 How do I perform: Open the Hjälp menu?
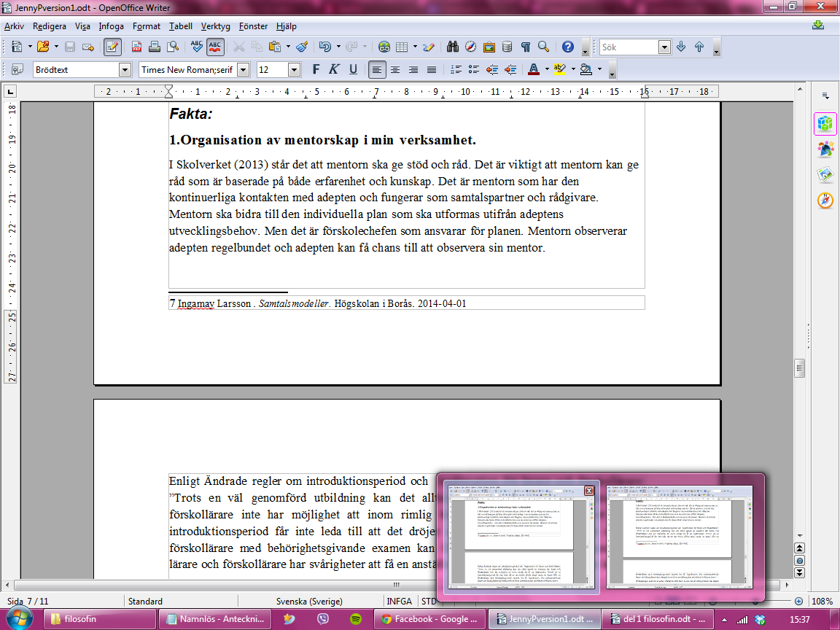[286, 26]
